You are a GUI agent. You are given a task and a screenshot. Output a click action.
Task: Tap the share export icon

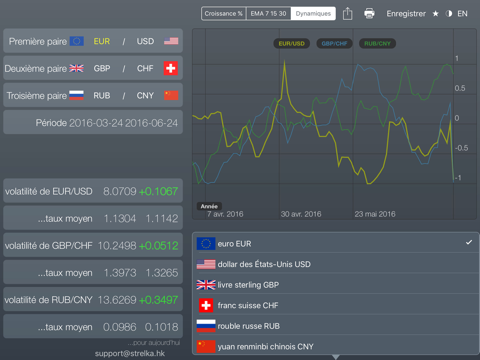(347, 14)
